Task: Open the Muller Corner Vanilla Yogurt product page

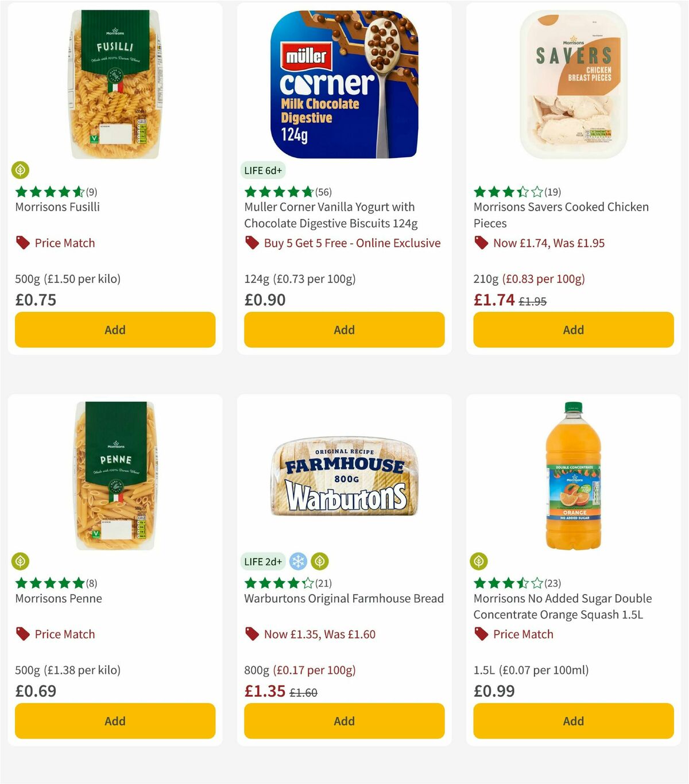Action: coord(331,215)
